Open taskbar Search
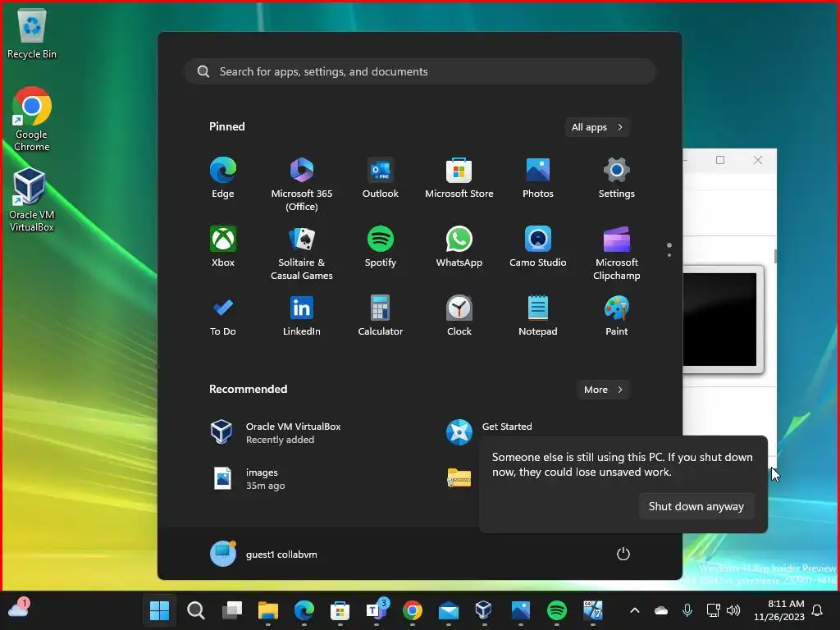This screenshot has height=630, width=840. coord(195,610)
